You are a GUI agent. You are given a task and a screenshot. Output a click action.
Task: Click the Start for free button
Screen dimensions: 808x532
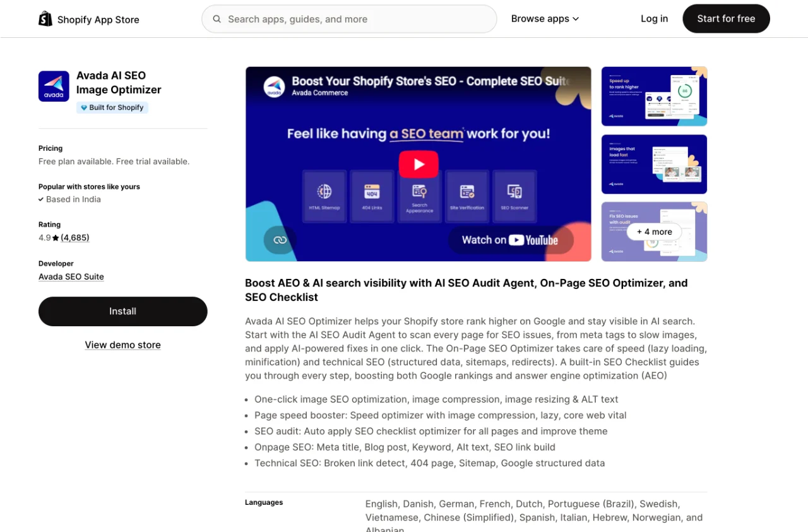(726, 19)
